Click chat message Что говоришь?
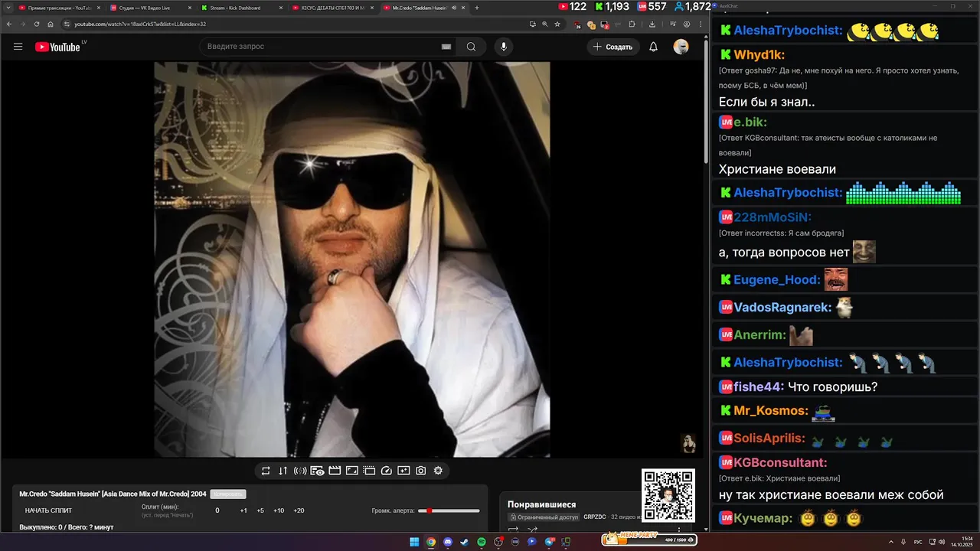980x551 pixels. 832,387
